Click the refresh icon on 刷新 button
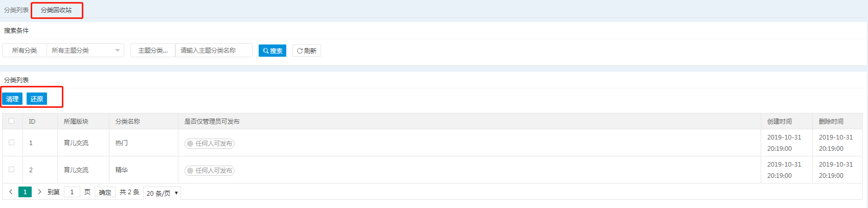Screen dimensions: 868x208 coord(300,51)
